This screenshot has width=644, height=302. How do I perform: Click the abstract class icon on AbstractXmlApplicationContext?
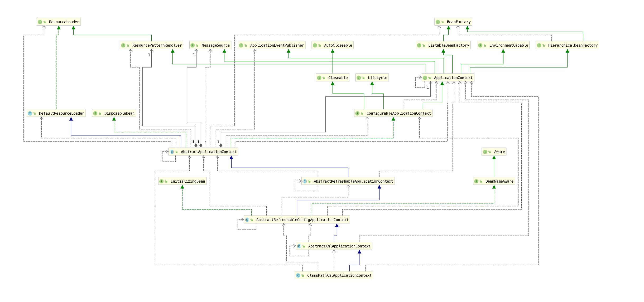(x=299, y=246)
